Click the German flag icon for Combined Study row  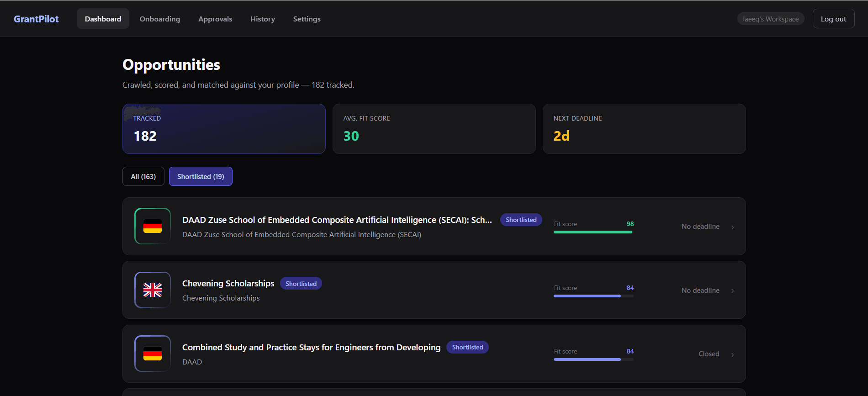pyautogui.click(x=153, y=354)
